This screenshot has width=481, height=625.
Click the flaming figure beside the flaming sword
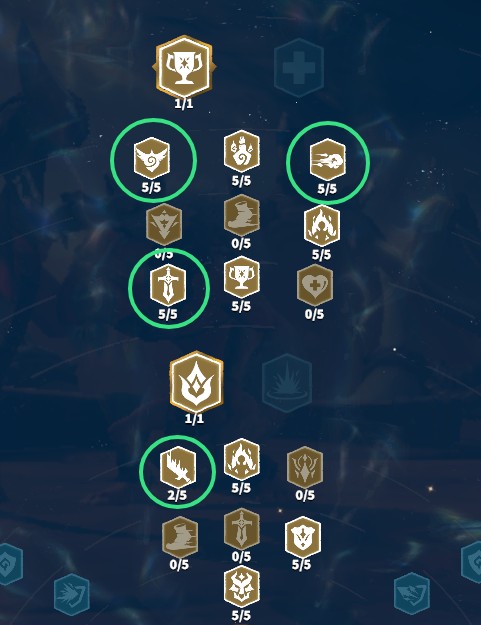coord(241,459)
